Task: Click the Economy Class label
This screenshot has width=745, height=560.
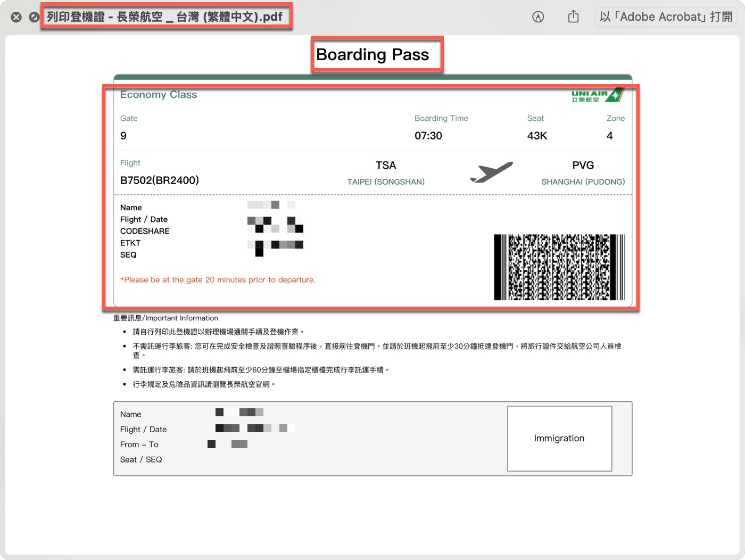Action: [x=159, y=95]
